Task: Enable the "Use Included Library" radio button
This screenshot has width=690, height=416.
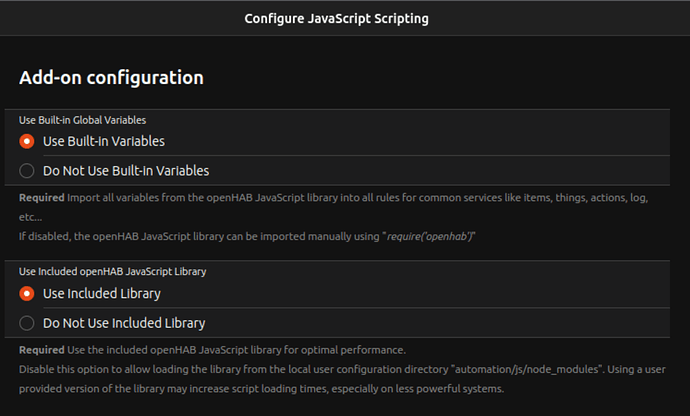Action: click(27, 294)
